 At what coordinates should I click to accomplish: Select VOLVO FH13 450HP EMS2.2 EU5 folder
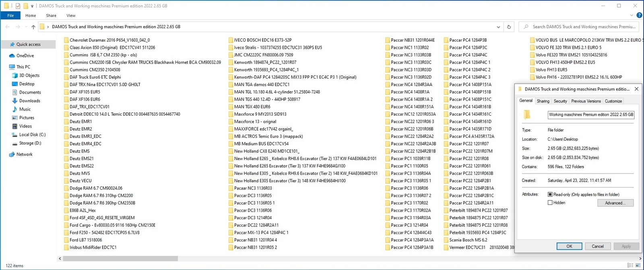562,62
